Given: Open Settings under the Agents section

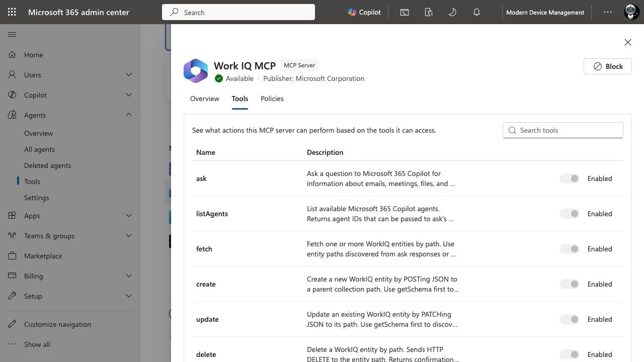Looking at the screenshot, I should pyautogui.click(x=37, y=198).
